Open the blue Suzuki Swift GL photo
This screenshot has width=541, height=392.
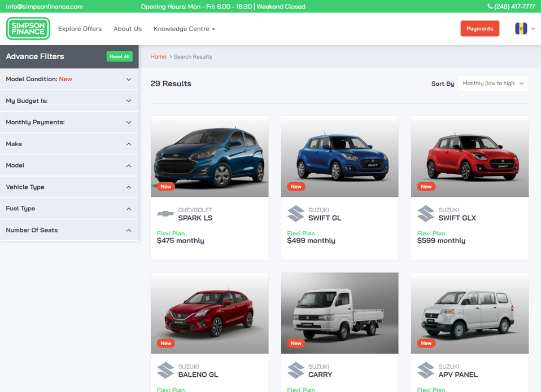[x=339, y=156]
